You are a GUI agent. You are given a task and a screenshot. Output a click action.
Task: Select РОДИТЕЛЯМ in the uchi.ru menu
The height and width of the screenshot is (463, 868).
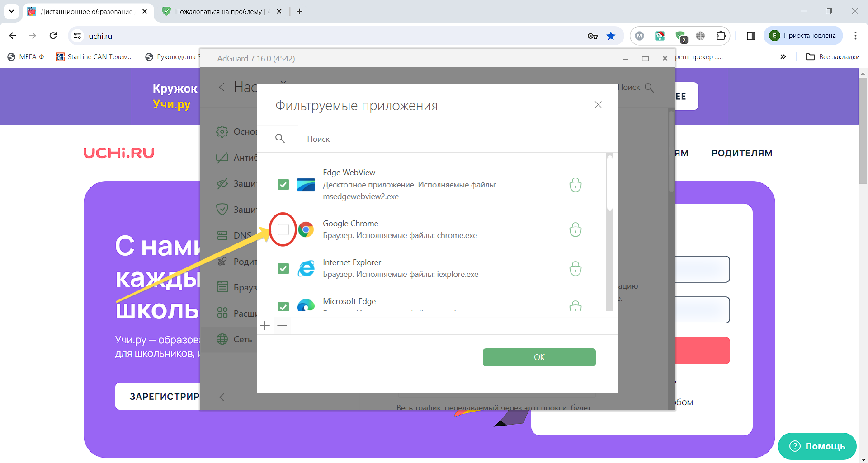click(741, 153)
